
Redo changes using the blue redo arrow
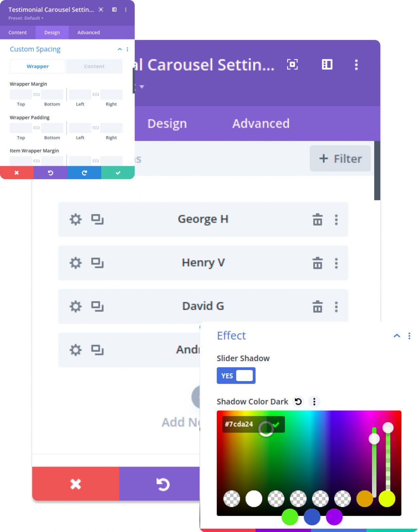point(84,173)
